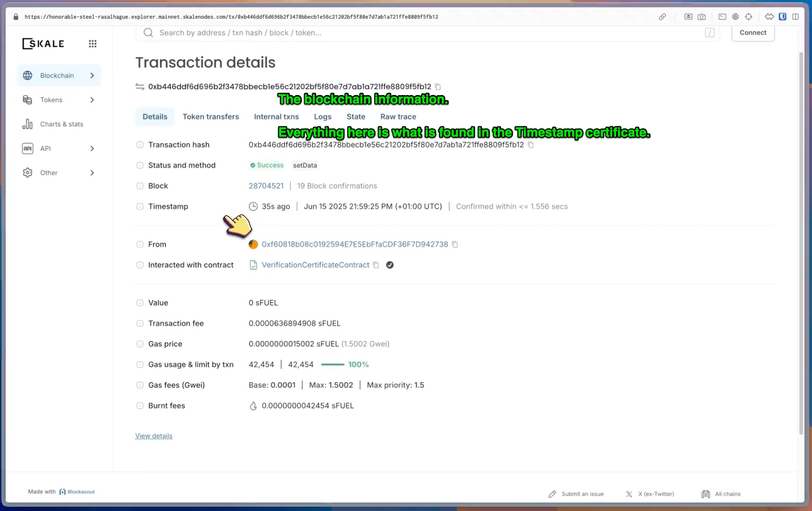The width and height of the screenshot is (812, 511).
Task: Click the gas usage 100% progress bar
Action: (x=332, y=365)
